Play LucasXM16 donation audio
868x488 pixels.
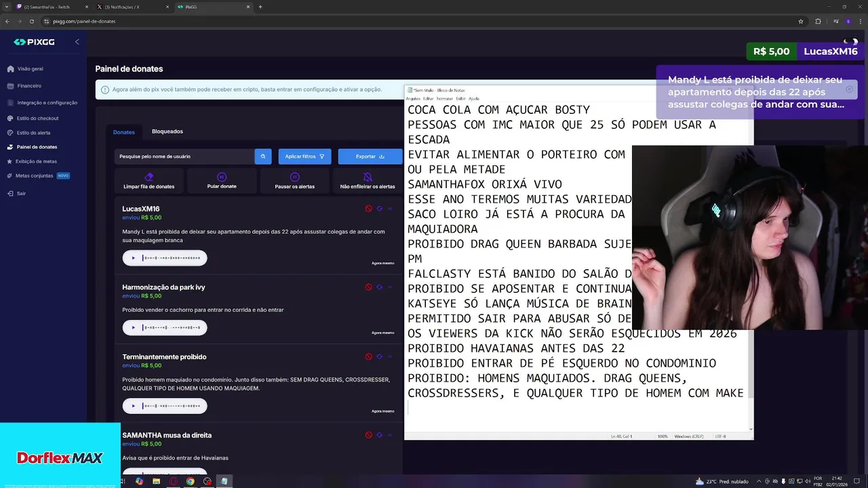click(134, 258)
